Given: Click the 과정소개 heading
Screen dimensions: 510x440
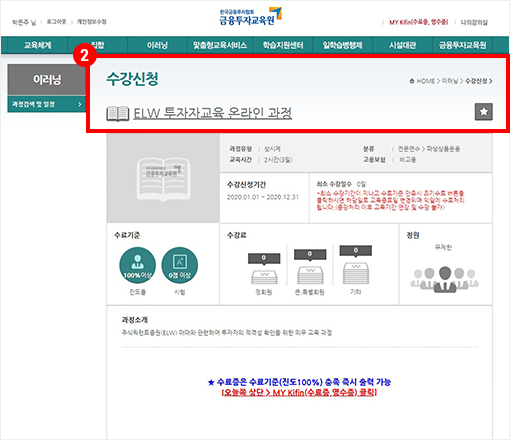Looking at the screenshot, I should [x=134, y=320].
